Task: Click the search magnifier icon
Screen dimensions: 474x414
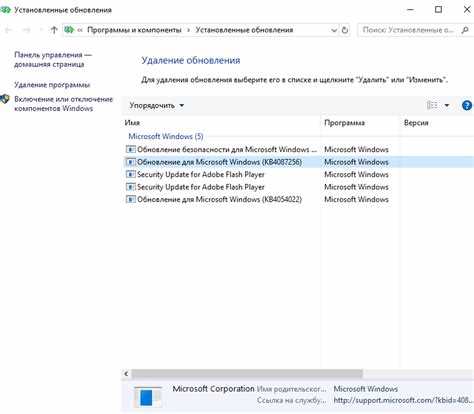Action: pos(465,30)
